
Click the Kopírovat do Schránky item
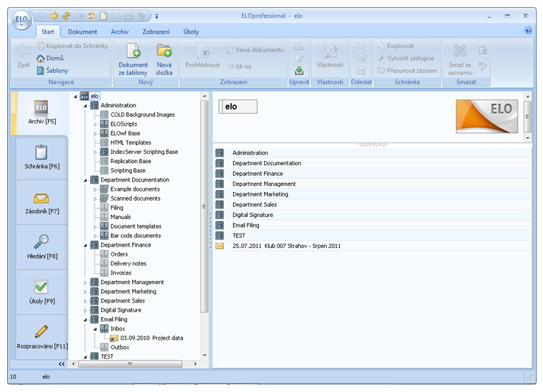(x=73, y=46)
